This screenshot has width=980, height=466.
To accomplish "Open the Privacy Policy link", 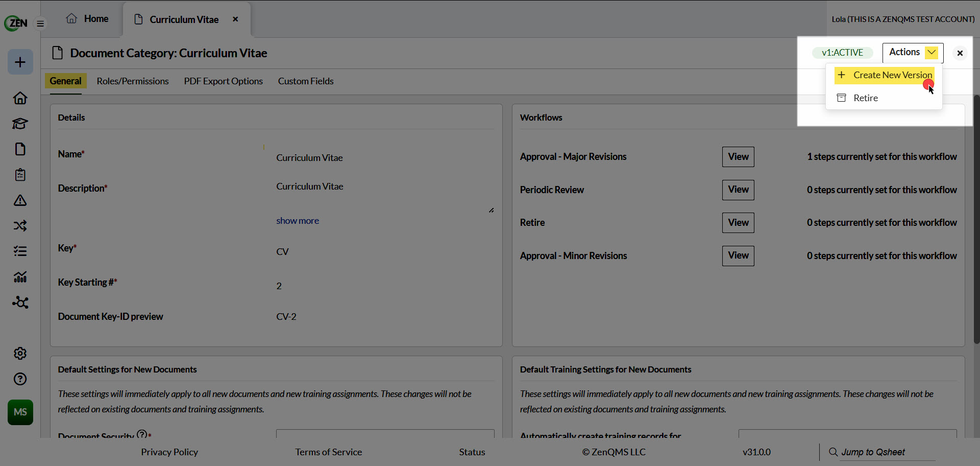I will [169, 452].
